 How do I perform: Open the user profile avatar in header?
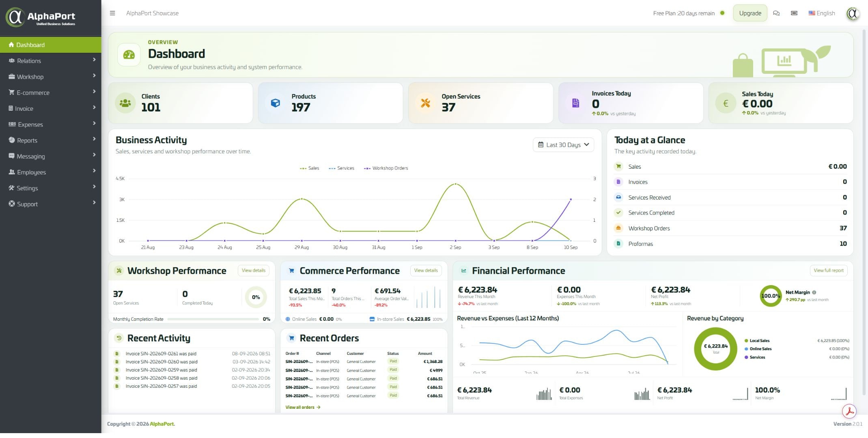(x=853, y=14)
